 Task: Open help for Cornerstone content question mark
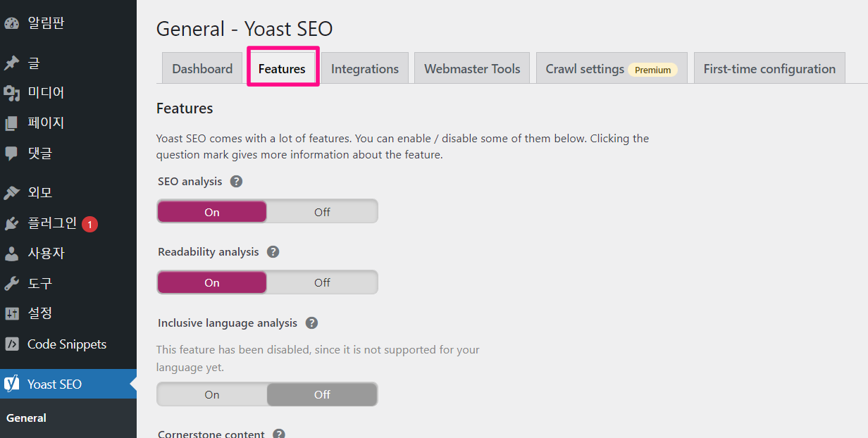279,434
